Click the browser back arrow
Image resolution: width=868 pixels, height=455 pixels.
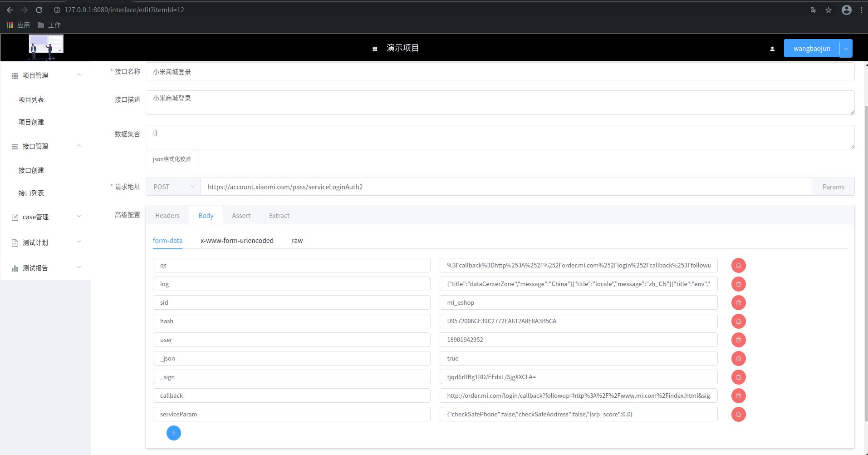pyautogui.click(x=10, y=10)
